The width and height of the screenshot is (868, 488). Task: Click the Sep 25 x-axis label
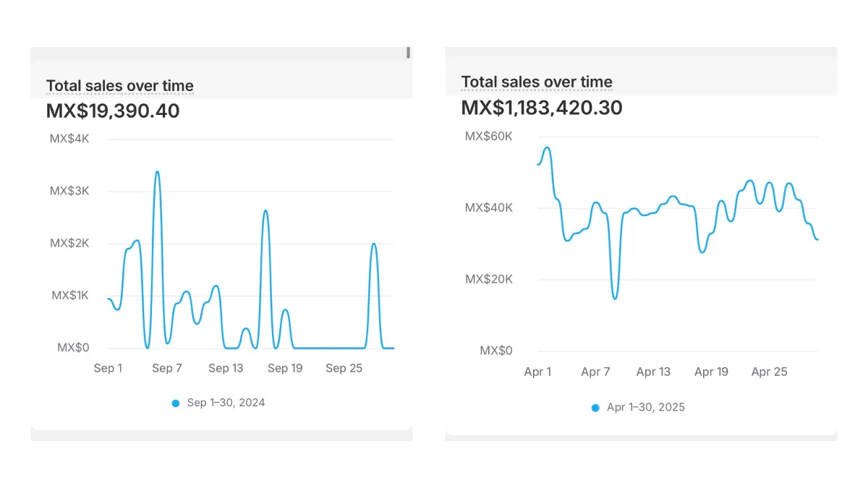click(x=344, y=368)
